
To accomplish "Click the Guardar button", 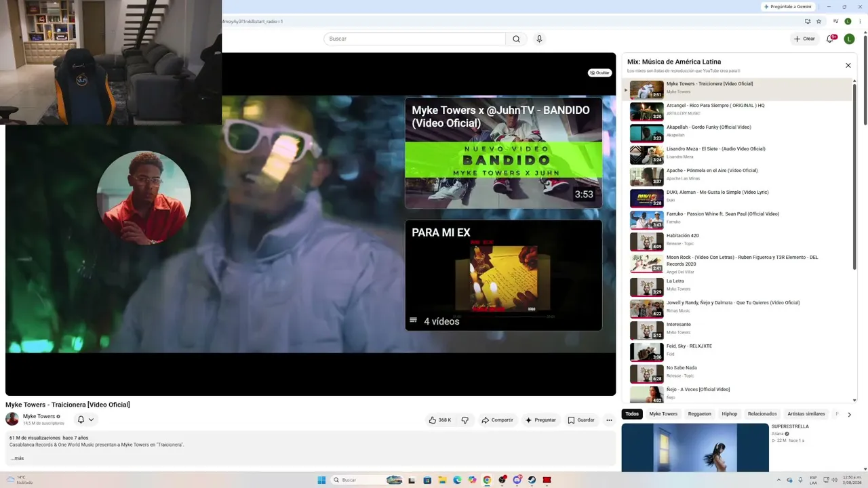I will 581,420.
